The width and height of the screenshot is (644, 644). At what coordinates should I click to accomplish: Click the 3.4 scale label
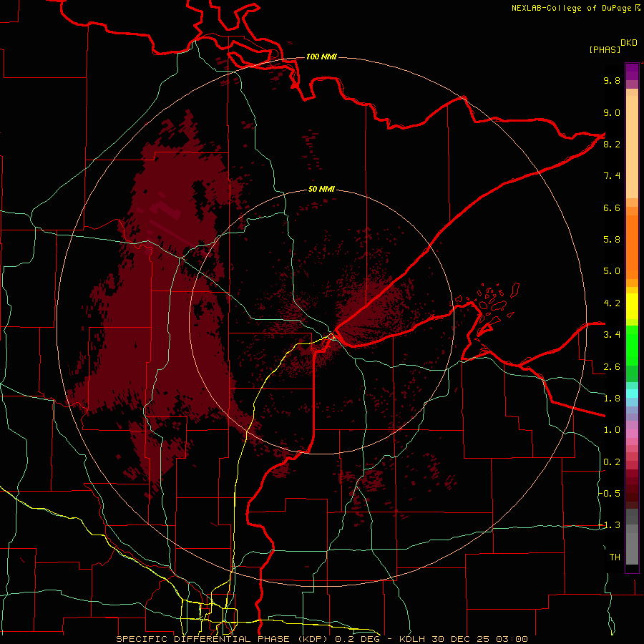pyautogui.click(x=612, y=335)
